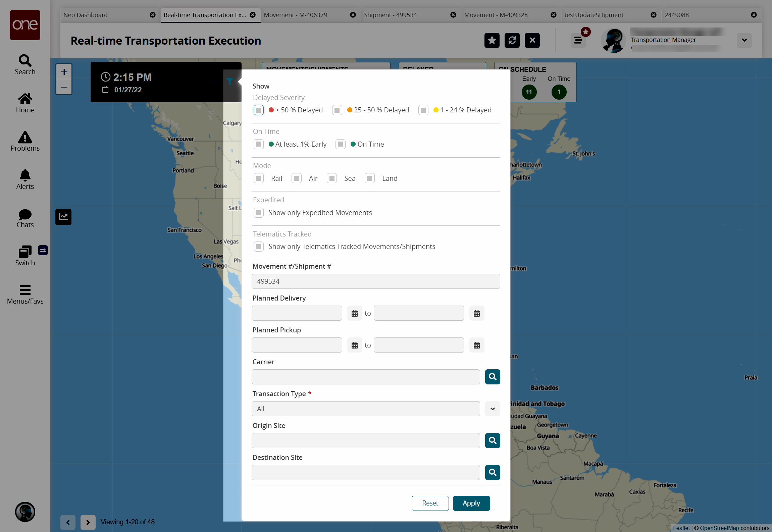The width and height of the screenshot is (772, 532).
Task: Go to next page of results
Action: (88, 522)
